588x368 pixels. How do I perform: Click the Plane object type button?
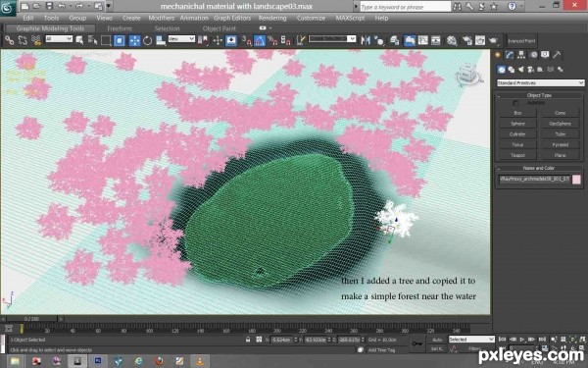(x=561, y=155)
